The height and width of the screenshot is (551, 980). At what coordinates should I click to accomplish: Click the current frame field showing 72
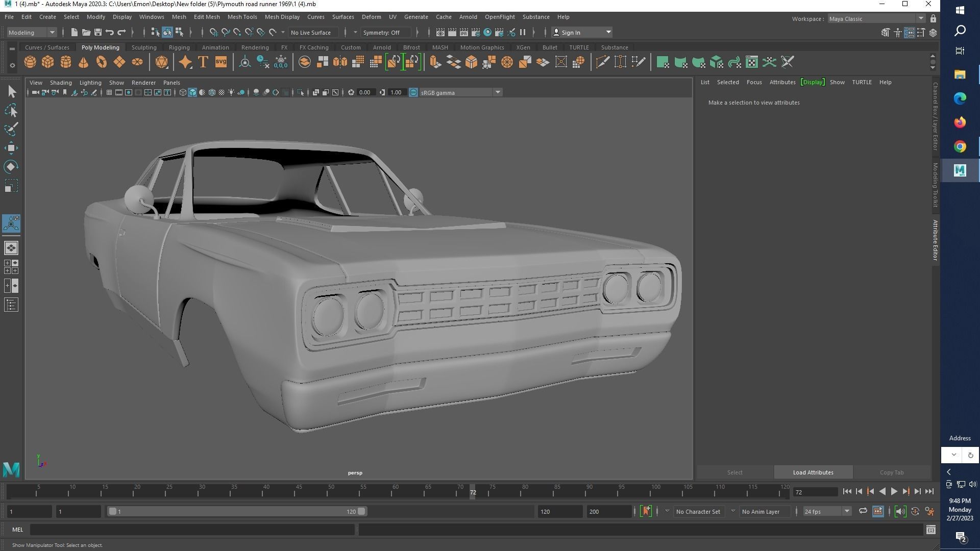[x=815, y=492]
